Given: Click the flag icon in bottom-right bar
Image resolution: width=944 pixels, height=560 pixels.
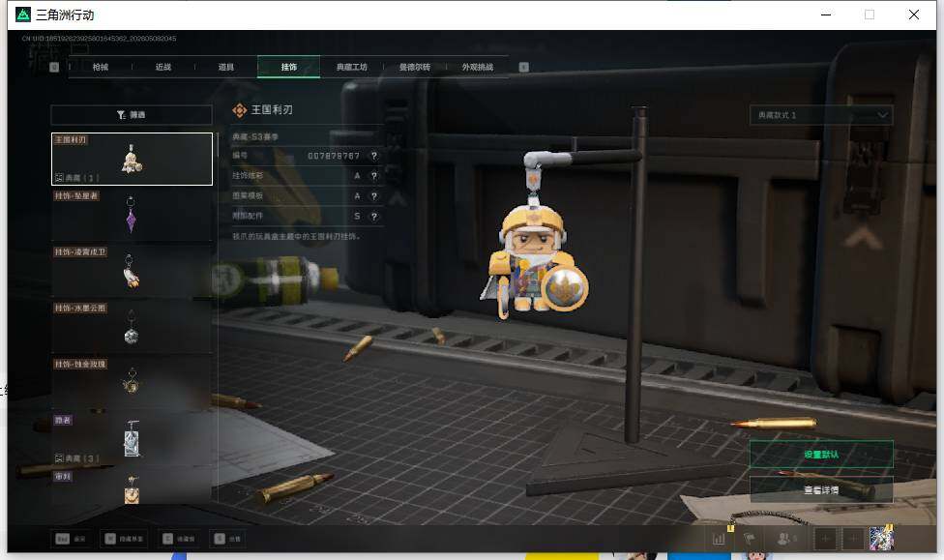Looking at the screenshot, I should (x=750, y=539).
